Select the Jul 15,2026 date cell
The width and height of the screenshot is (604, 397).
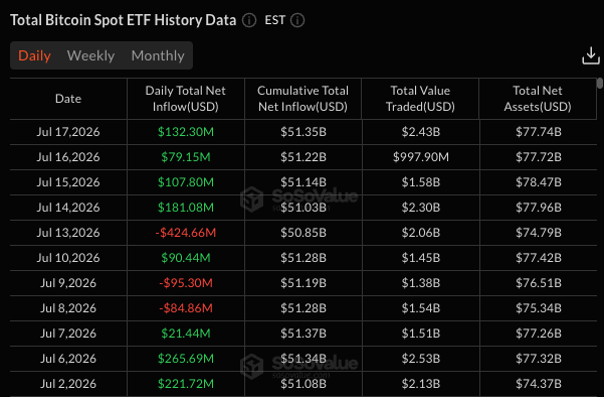68,182
